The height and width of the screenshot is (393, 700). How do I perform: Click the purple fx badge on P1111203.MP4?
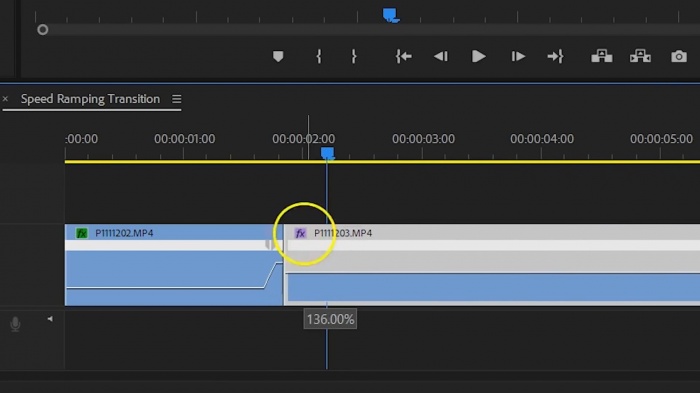300,233
